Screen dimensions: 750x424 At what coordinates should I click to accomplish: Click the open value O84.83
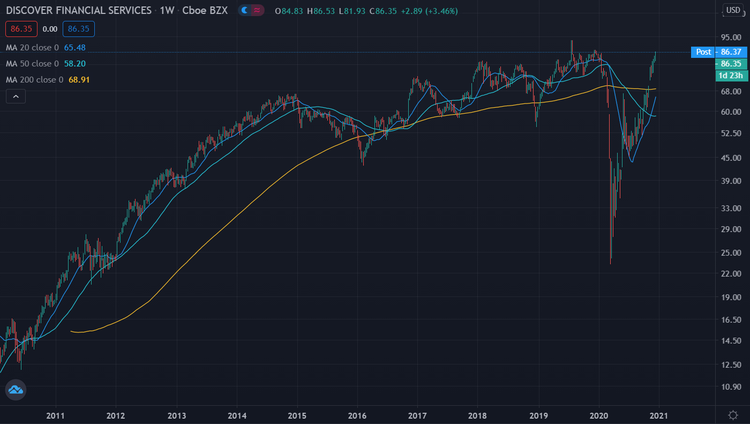[x=289, y=11]
